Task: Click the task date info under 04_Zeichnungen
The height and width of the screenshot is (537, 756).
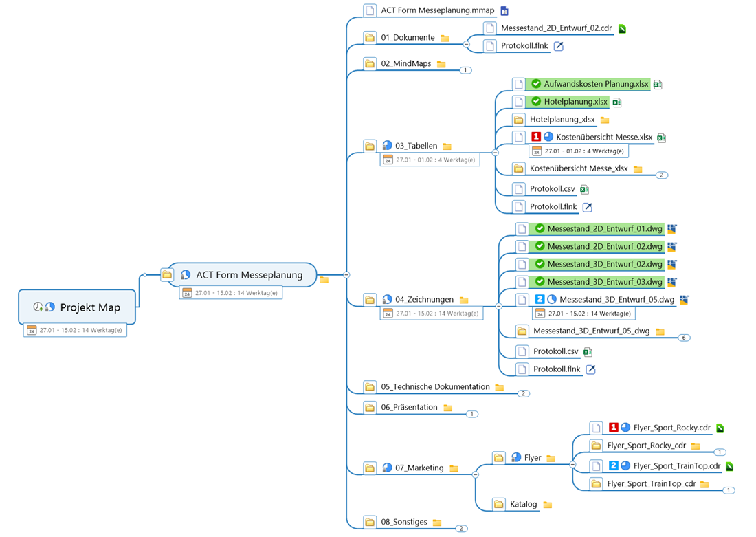Action: pyautogui.click(x=432, y=314)
